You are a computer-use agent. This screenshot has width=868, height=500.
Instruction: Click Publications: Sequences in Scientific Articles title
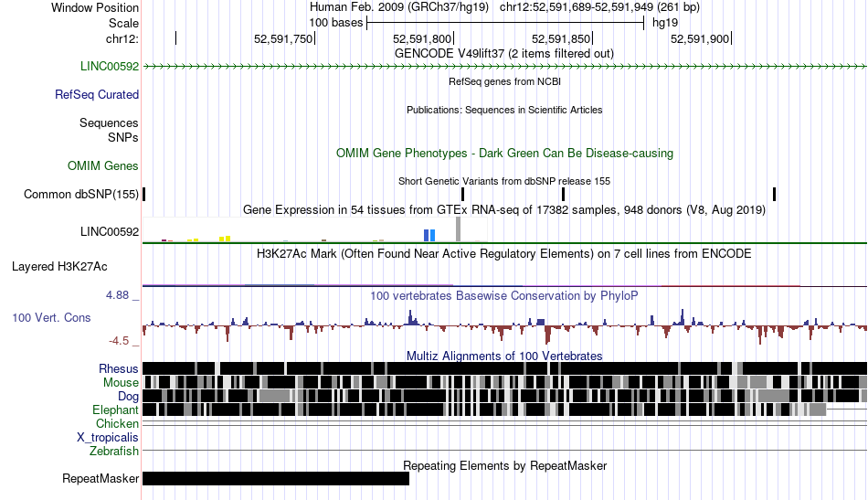pos(504,111)
